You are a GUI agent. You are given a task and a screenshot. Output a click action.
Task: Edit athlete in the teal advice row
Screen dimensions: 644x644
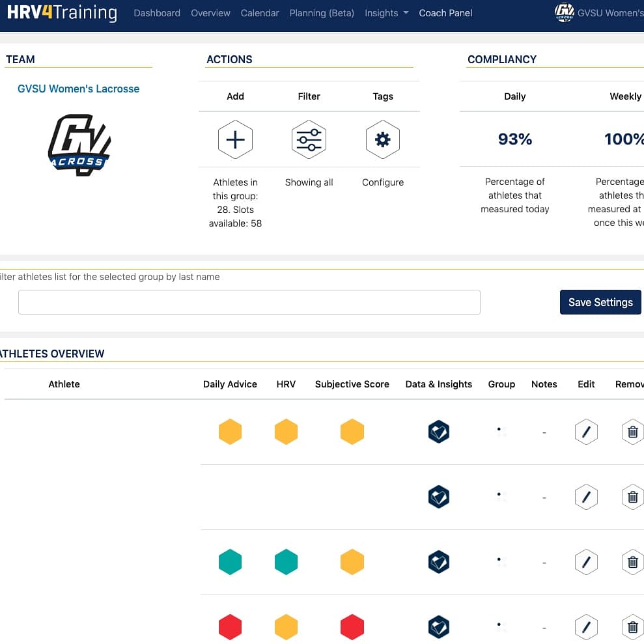click(x=586, y=561)
